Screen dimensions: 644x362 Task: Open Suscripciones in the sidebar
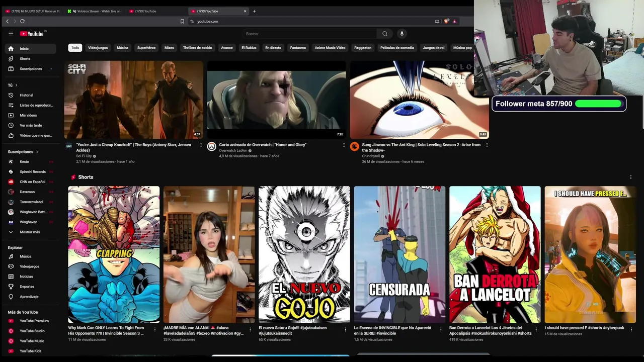click(x=31, y=69)
